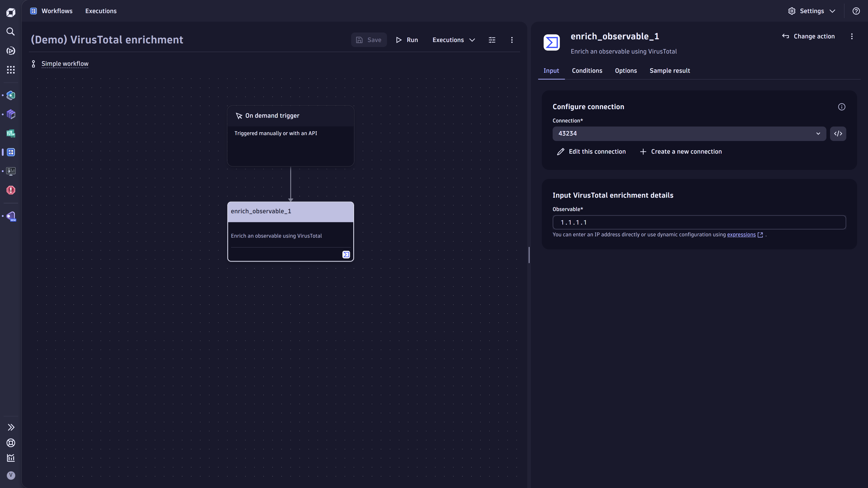Screen dimensions: 868x488
Task: Open the search icon in sidebar
Action: [x=11, y=32]
